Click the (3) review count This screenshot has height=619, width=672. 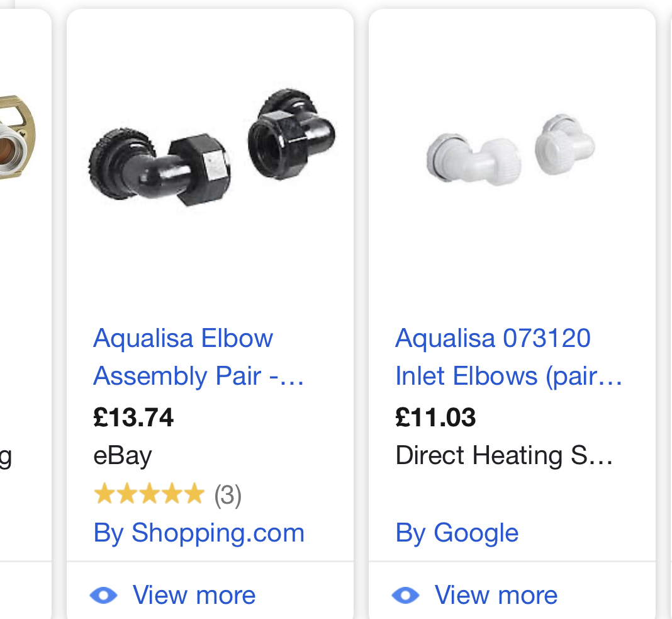228,495
